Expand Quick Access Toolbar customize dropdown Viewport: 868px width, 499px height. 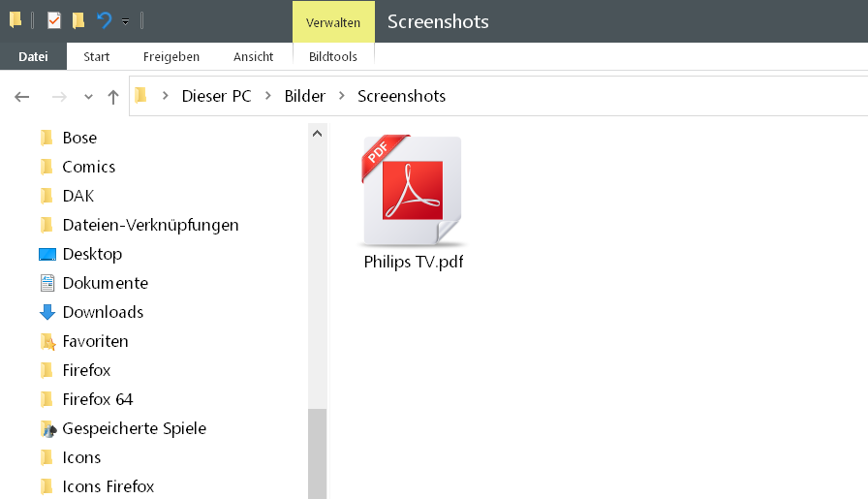point(125,21)
